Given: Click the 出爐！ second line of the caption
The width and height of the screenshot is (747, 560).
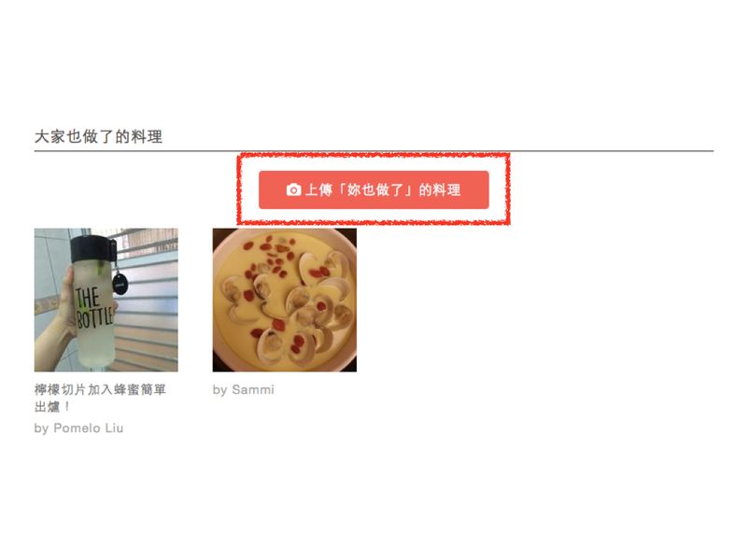Looking at the screenshot, I should tap(52, 407).
